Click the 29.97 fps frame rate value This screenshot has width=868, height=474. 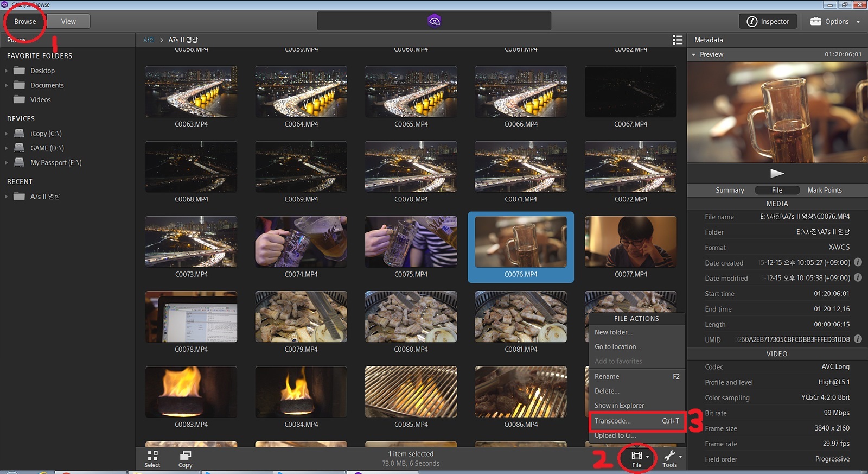pos(836,444)
